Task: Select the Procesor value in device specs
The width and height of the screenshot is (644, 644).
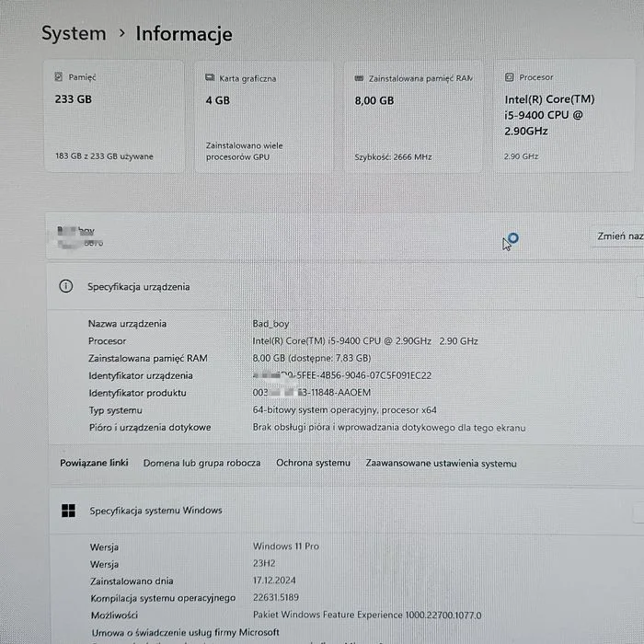Action: click(x=365, y=341)
